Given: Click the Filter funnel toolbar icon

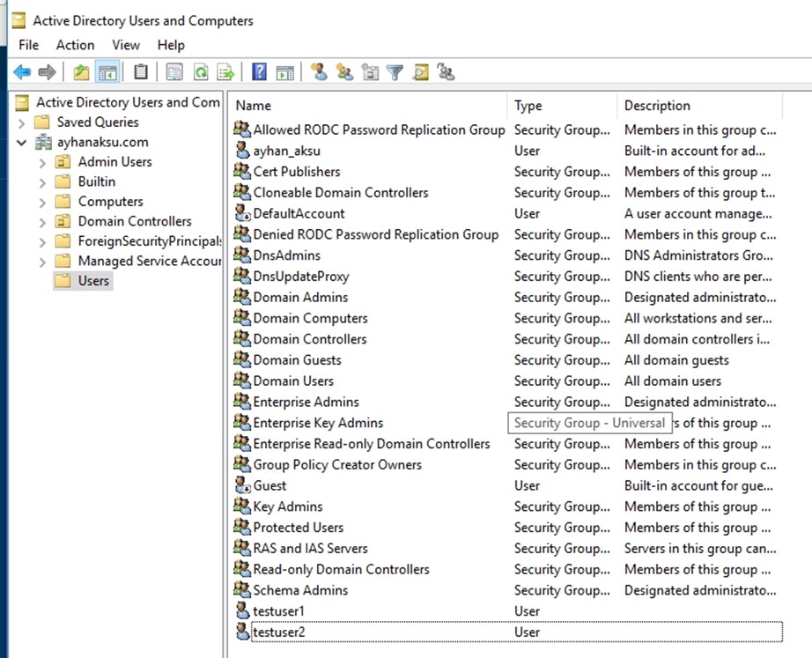Looking at the screenshot, I should pyautogui.click(x=395, y=72).
